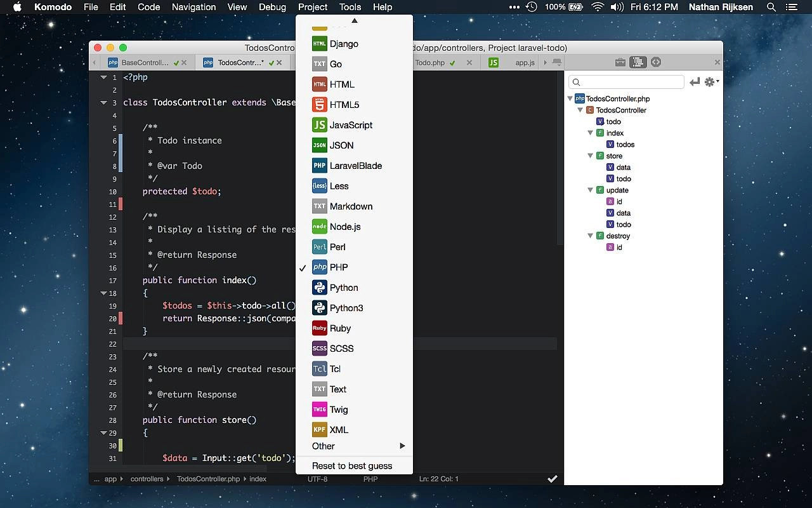Viewport: 812px width, 508px height.
Task: Open the Code menu
Action: tap(148, 7)
